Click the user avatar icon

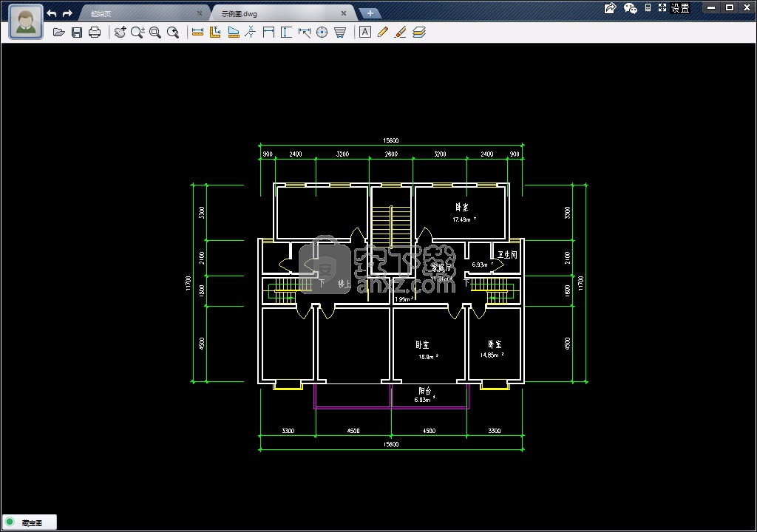tap(26, 21)
